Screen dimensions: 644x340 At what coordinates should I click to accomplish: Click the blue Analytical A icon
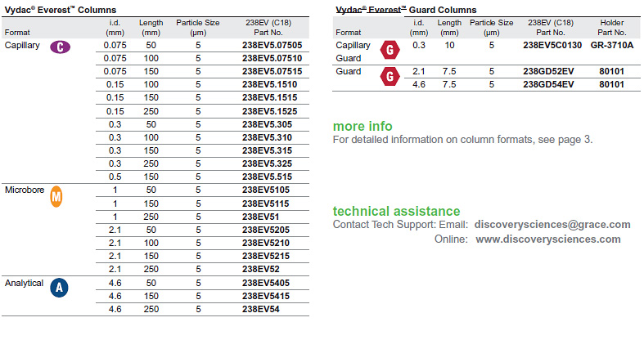pos(59,288)
